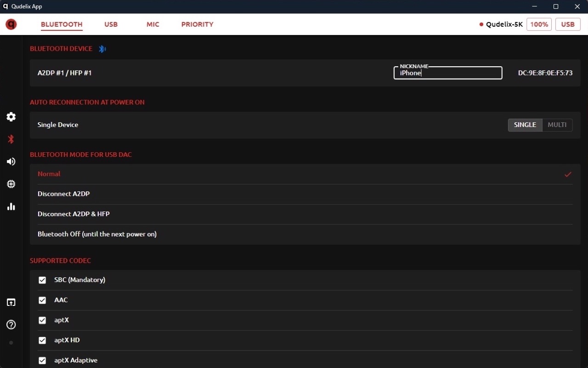Screen dimensions: 588x368
Task: Open the MIC tab
Action: click(153, 24)
